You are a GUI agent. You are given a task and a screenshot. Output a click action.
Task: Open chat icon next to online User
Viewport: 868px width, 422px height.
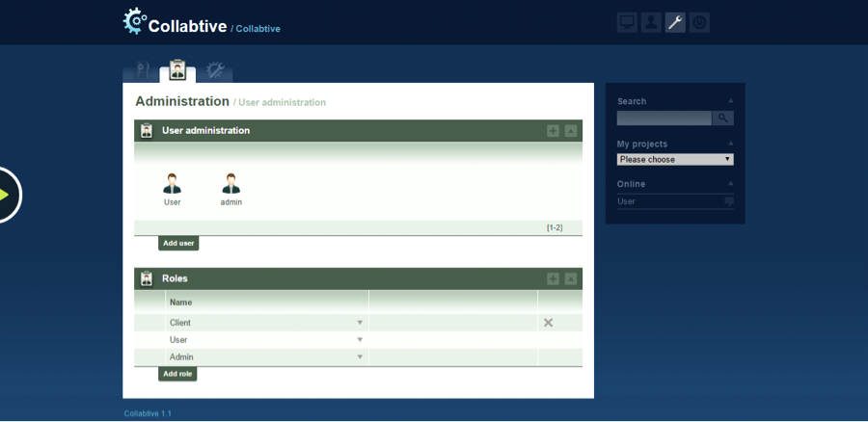tap(729, 201)
